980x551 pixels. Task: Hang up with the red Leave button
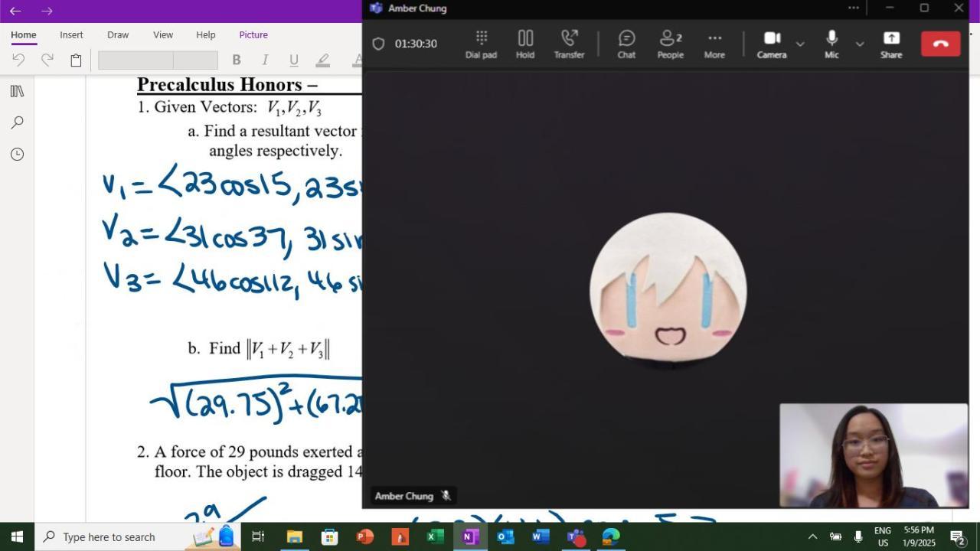coord(941,44)
